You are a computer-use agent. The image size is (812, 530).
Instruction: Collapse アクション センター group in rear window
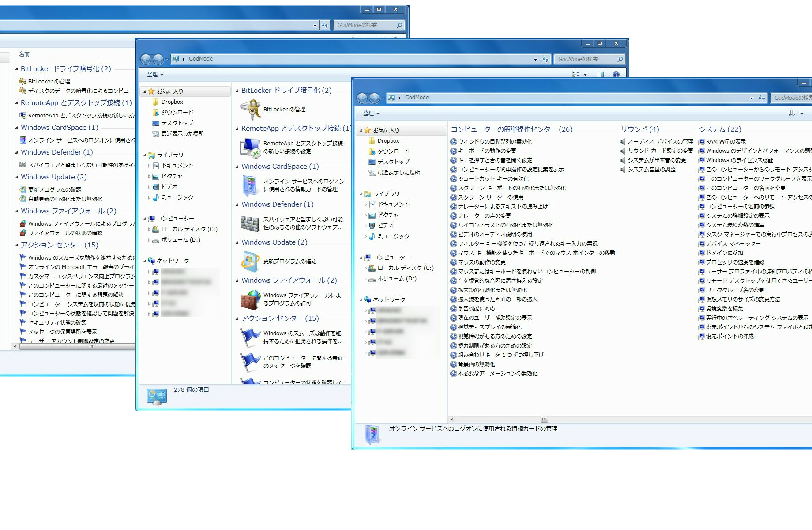tap(17, 245)
